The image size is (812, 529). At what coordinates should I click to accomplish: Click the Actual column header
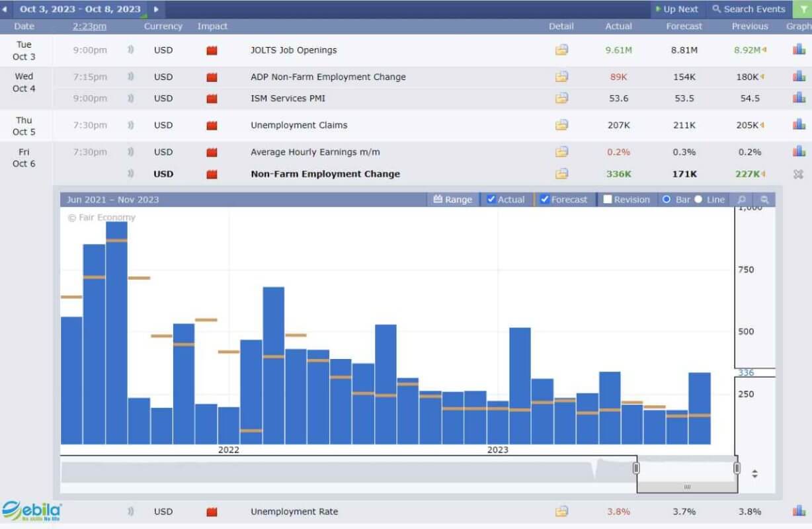tap(618, 26)
